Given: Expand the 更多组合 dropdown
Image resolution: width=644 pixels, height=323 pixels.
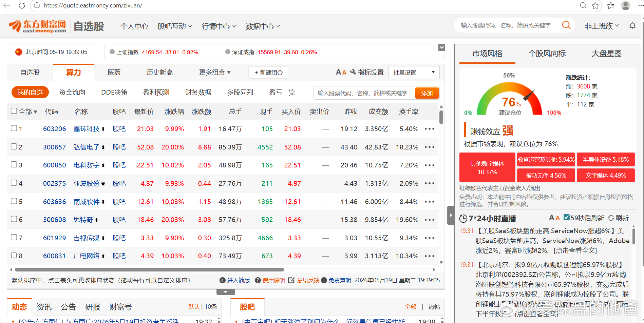Looking at the screenshot, I should [215, 72].
